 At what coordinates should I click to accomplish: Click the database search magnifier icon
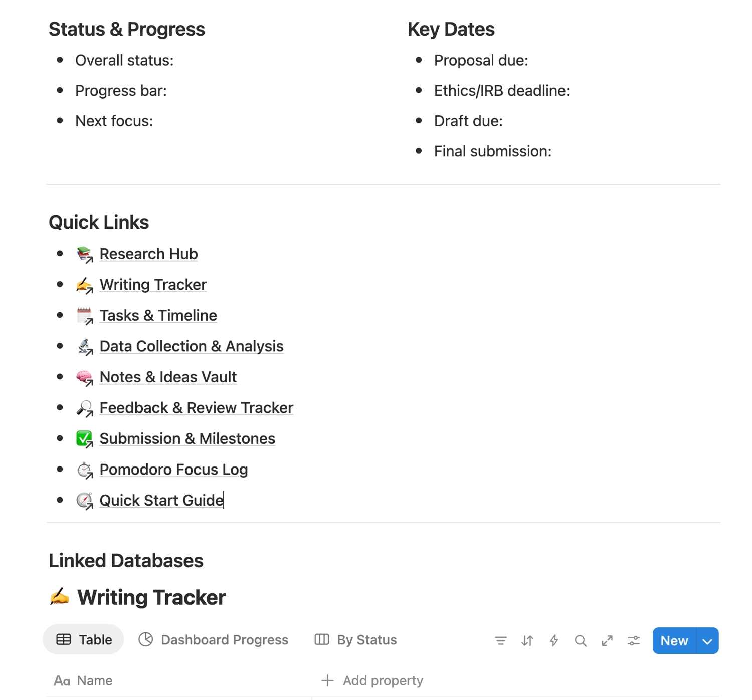point(581,640)
